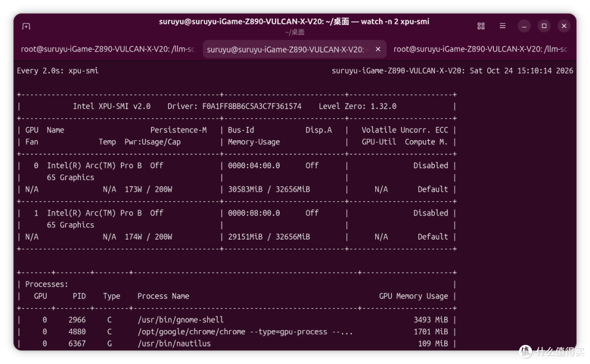This screenshot has height=364, width=590.
Task: Click the 'Every 2.0s: xpu-smi' header text
Action: pyautogui.click(x=57, y=71)
